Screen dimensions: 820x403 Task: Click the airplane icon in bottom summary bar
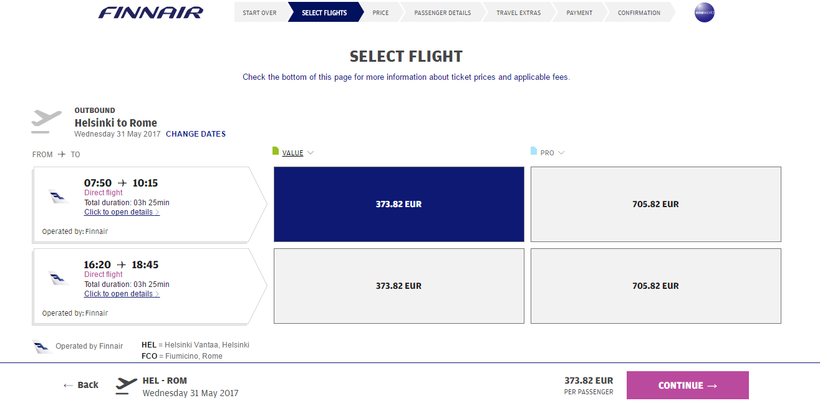point(126,384)
